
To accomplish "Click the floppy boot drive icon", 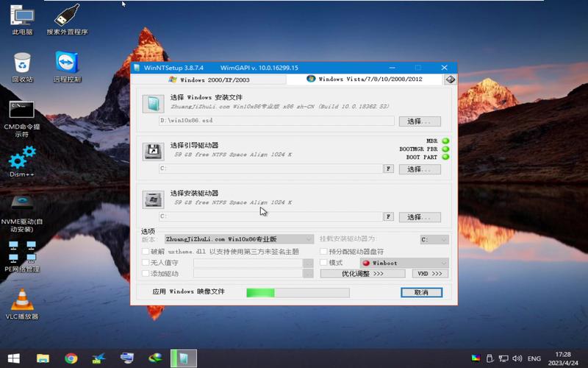I will 153,152.
